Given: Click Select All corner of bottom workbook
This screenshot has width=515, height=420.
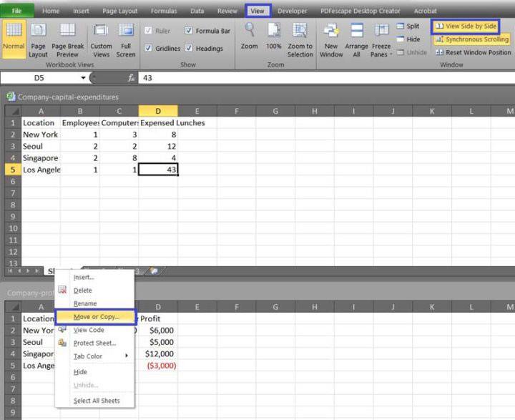Looking at the screenshot, I should pyautogui.click(x=13, y=307).
